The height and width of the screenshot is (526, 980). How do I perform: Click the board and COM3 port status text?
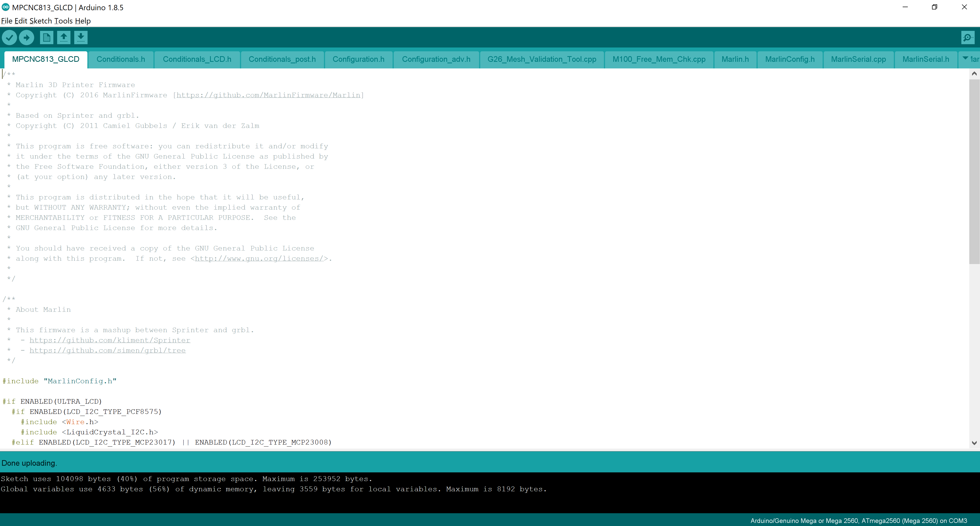859,521
